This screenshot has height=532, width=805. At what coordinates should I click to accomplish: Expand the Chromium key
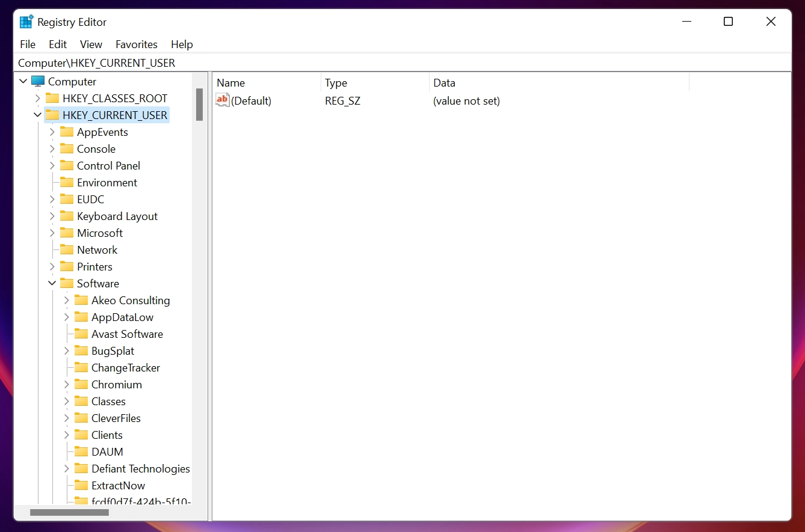point(67,384)
